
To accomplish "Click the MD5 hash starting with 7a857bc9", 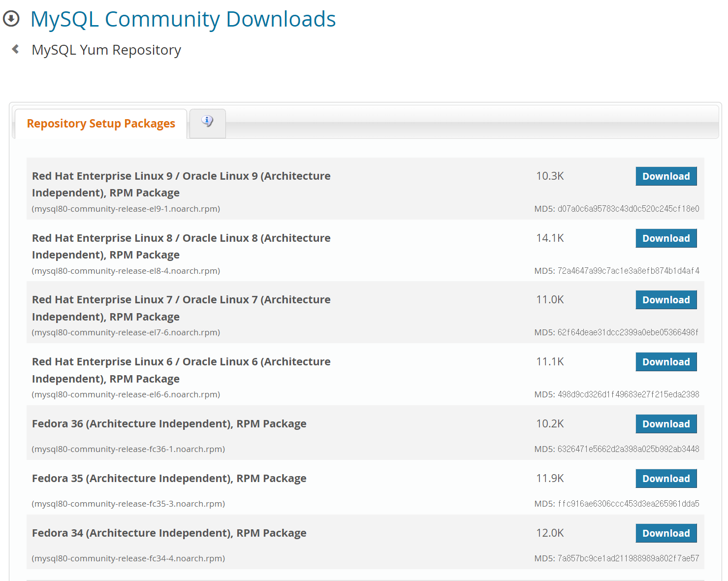I will click(x=628, y=558).
